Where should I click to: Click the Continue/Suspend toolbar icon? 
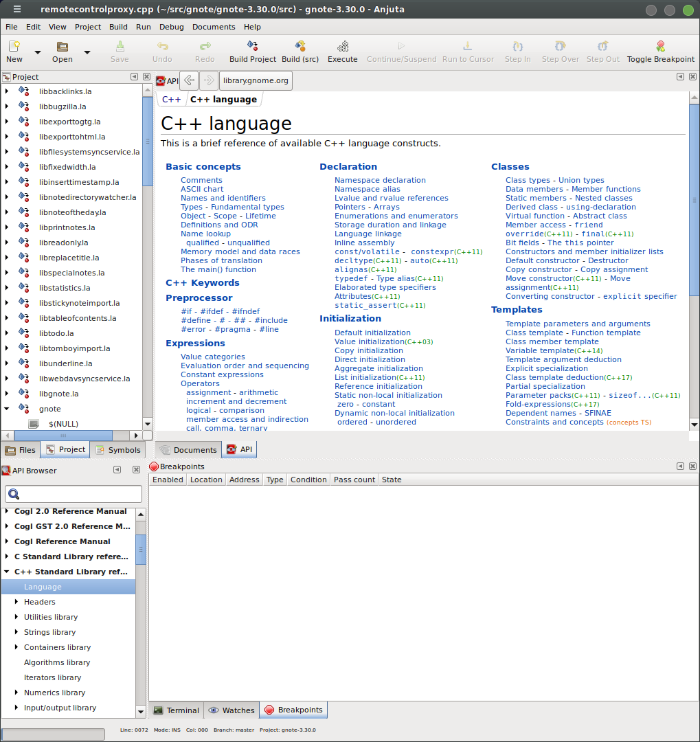point(401,46)
